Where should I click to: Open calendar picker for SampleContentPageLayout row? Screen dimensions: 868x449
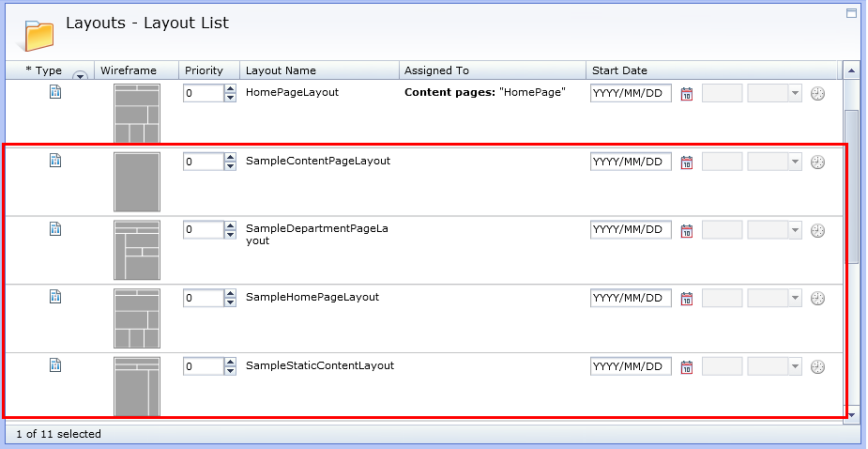[x=687, y=163]
